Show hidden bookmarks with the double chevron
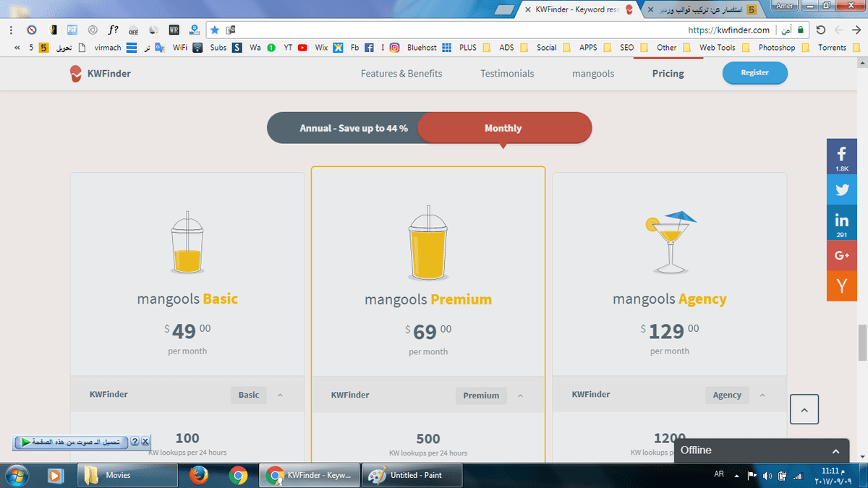868x488 pixels. 17,48
